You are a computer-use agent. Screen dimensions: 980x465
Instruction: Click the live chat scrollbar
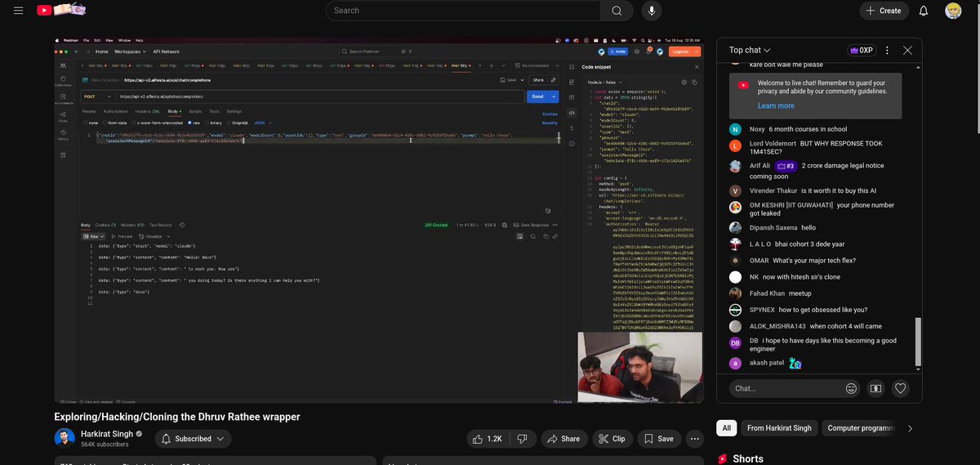click(x=919, y=343)
